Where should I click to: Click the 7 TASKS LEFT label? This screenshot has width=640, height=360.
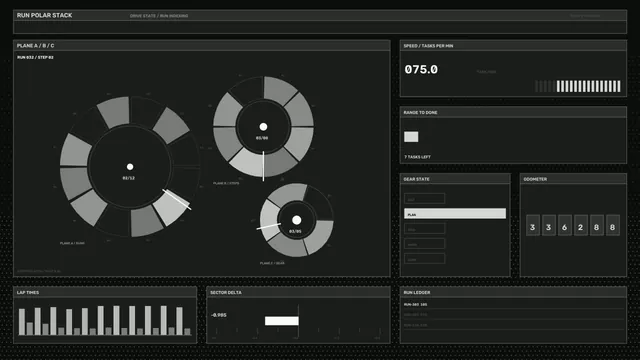417,157
